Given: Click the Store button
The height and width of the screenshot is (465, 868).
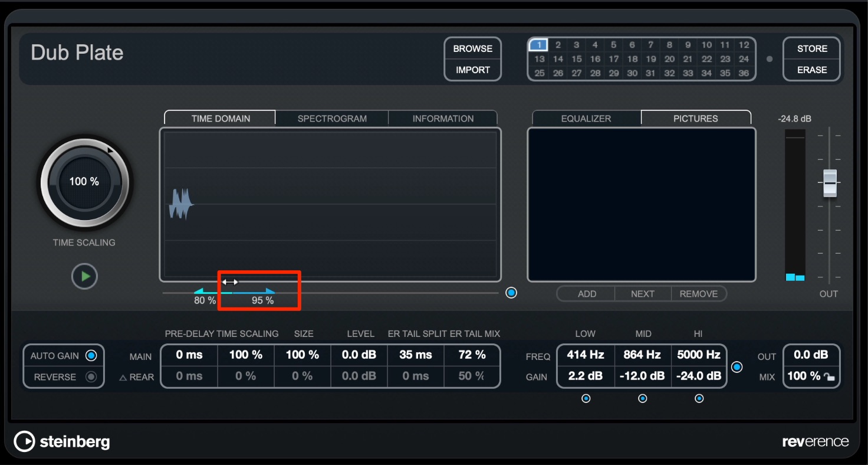Looking at the screenshot, I should 812,49.
